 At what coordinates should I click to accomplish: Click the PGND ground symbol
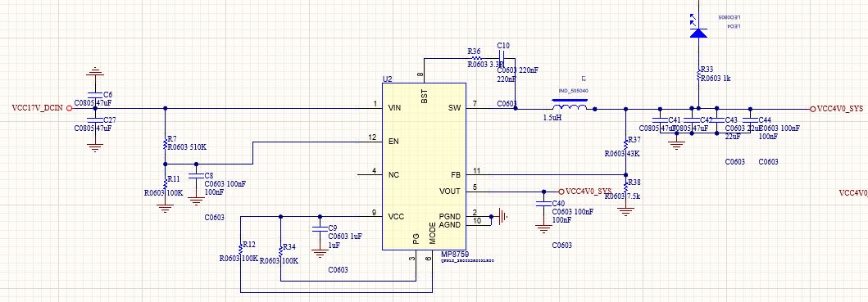(x=502, y=216)
